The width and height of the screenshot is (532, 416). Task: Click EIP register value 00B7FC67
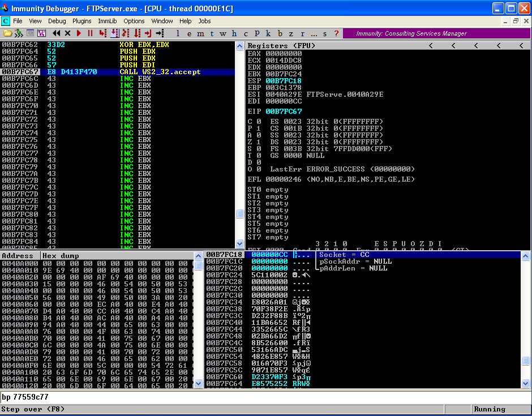[284, 111]
